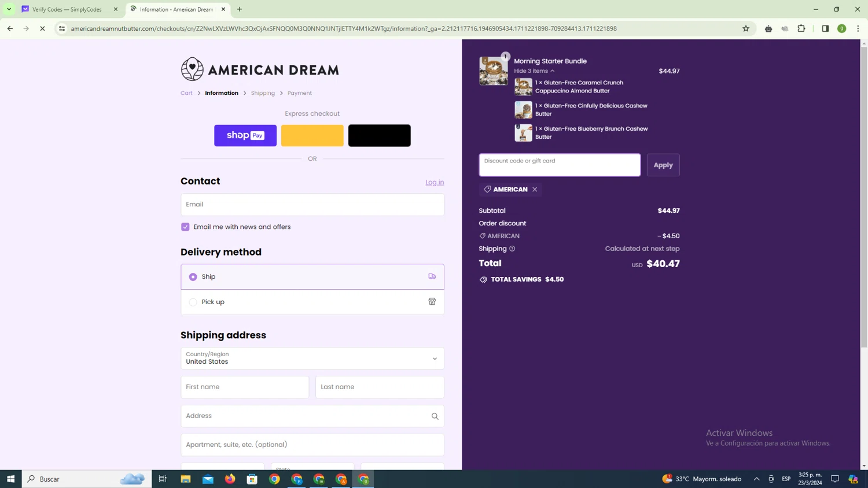This screenshot has width=868, height=488.
Task: Go to Cart breadcrumb
Action: 186,93
